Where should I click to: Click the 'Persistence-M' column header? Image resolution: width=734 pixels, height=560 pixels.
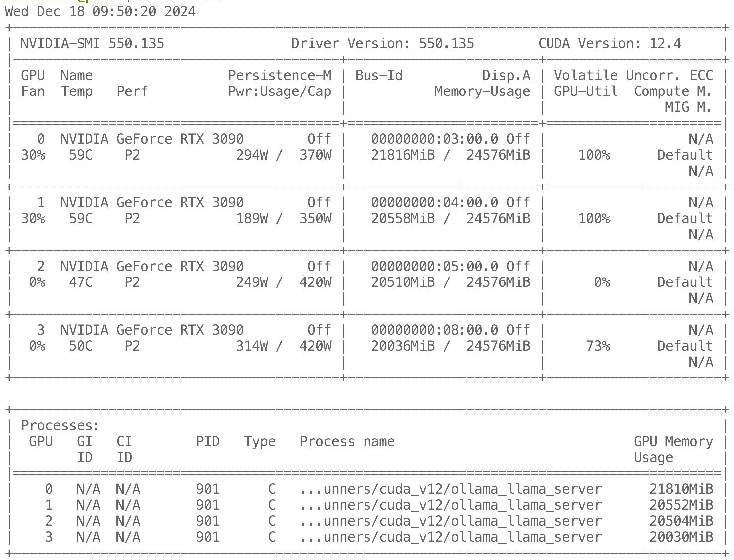click(x=279, y=76)
